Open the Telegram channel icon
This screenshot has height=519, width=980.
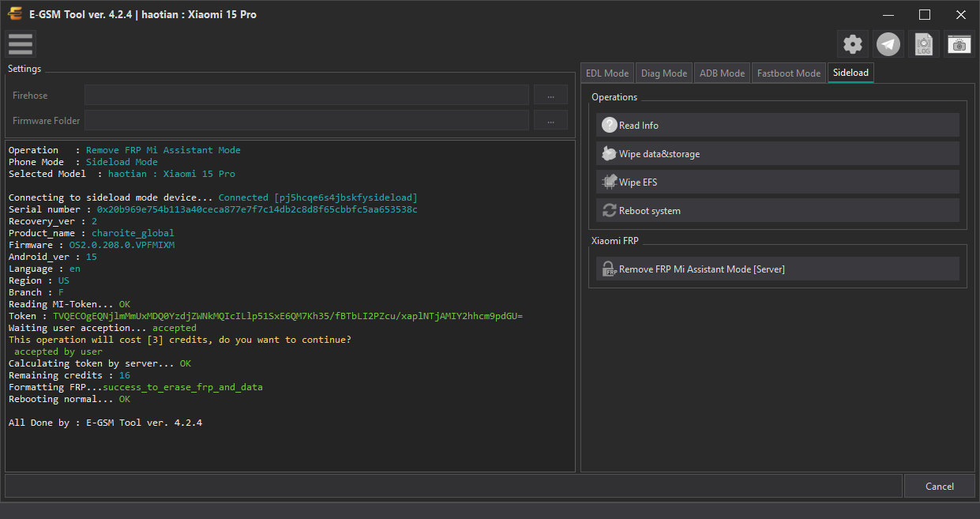(889, 44)
